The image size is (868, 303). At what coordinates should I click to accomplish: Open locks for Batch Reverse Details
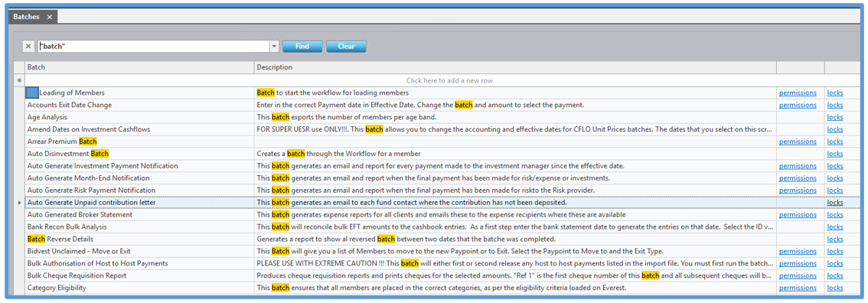835,239
